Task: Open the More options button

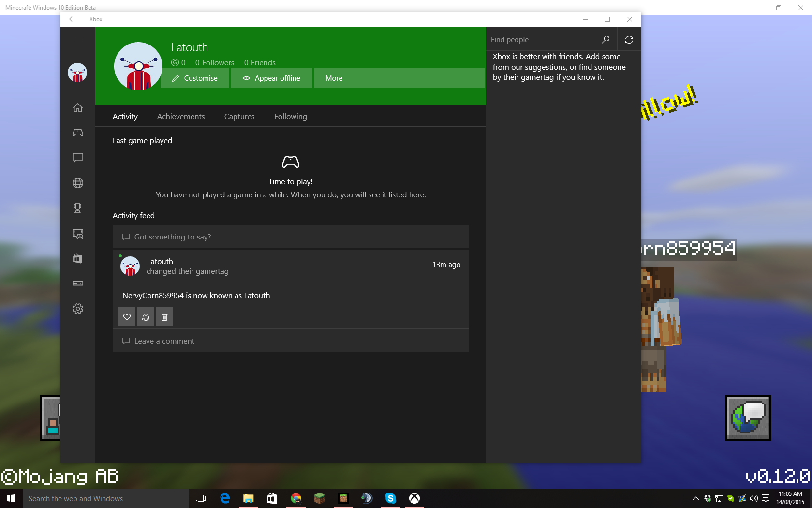Action: coord(399,78)
